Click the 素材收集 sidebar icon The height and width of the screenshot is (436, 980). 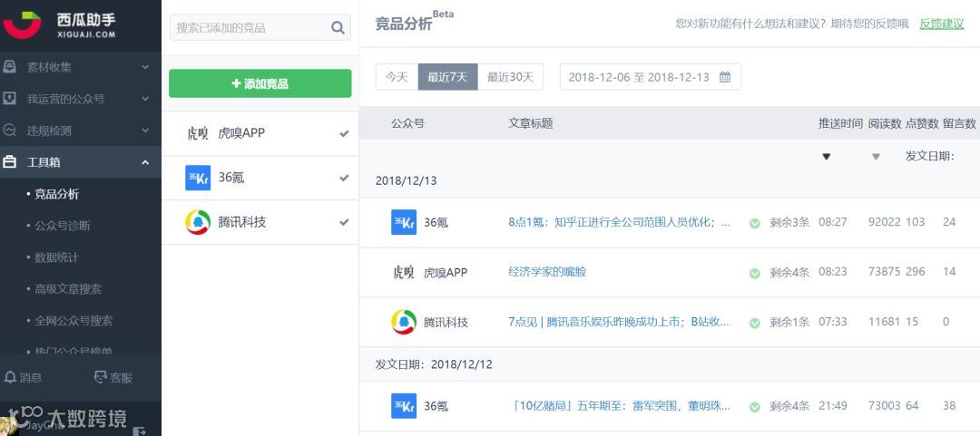[9, 67]
